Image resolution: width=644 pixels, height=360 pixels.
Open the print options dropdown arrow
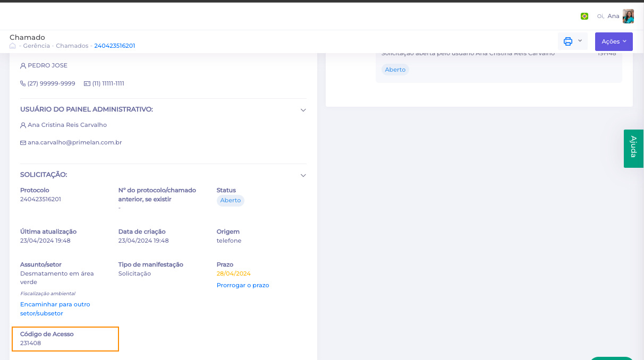click(x=580, y=41)
